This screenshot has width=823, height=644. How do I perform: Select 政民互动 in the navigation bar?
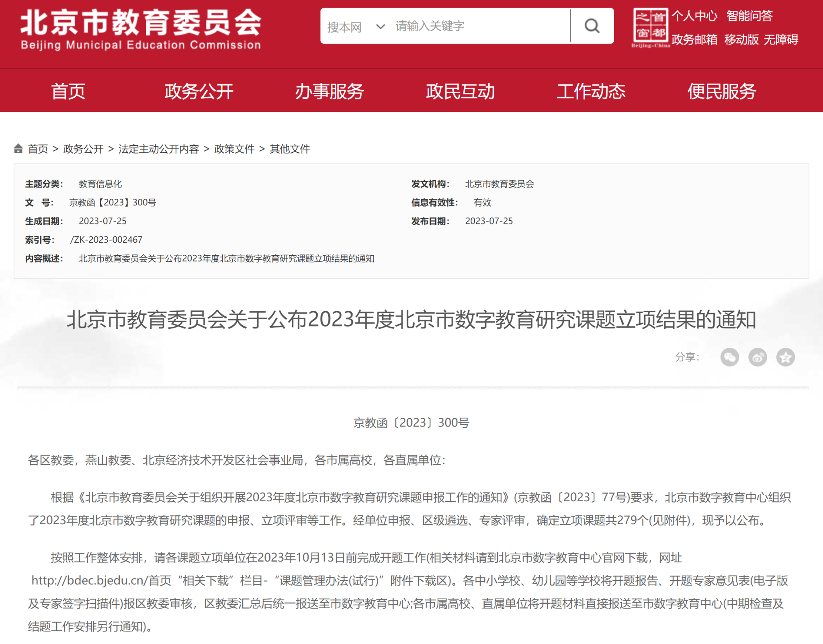[x=461, y=91]
